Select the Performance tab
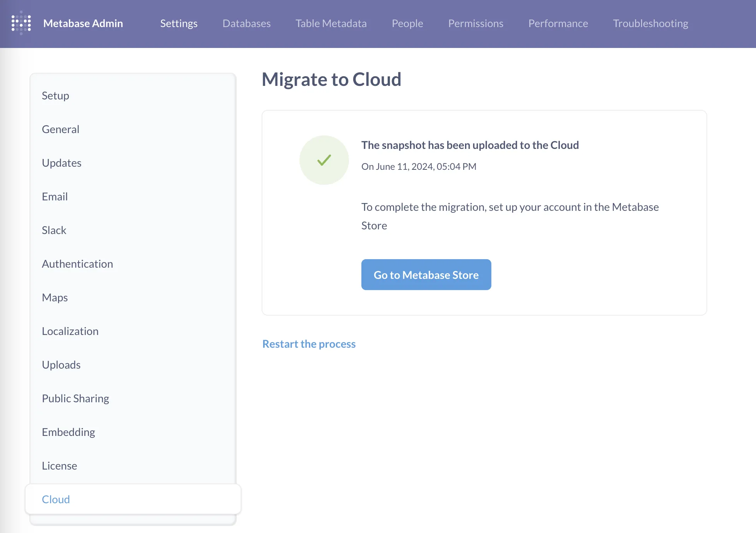 pyautogui.click(x=558, y=24)
